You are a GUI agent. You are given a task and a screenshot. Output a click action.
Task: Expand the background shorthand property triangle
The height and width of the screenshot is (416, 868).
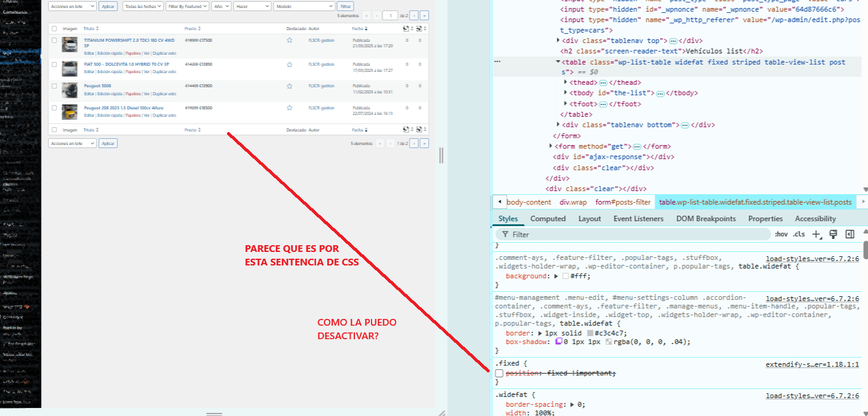coord(556,277)
